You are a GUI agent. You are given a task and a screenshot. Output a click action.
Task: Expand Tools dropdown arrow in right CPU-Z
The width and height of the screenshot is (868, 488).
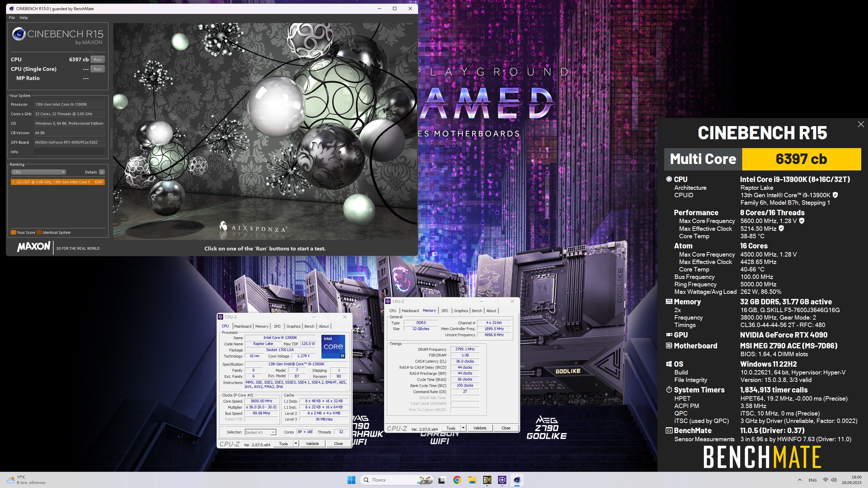463,428
